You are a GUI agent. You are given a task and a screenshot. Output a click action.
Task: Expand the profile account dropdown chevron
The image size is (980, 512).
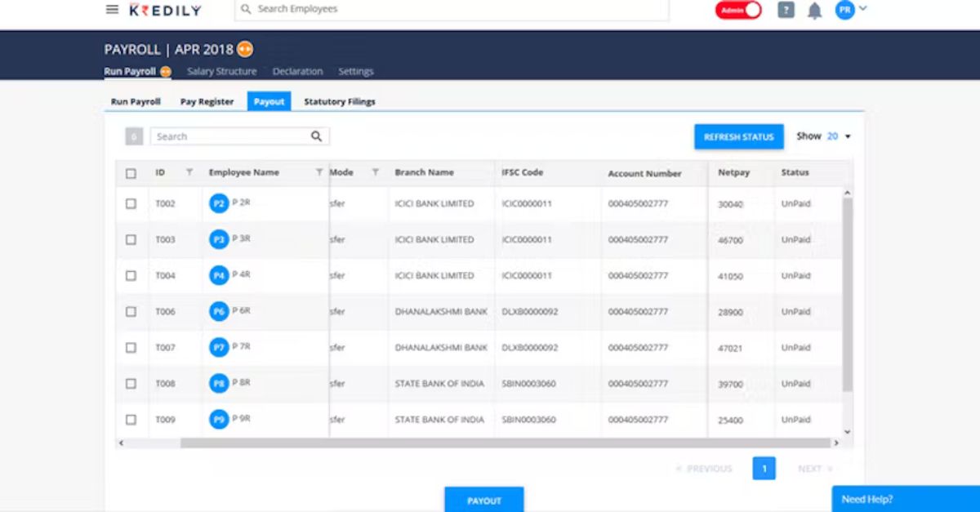coord(862,10)
